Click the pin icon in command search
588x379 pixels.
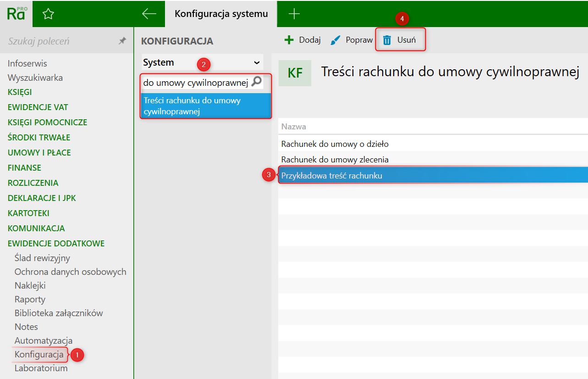(x=122, y=41)
